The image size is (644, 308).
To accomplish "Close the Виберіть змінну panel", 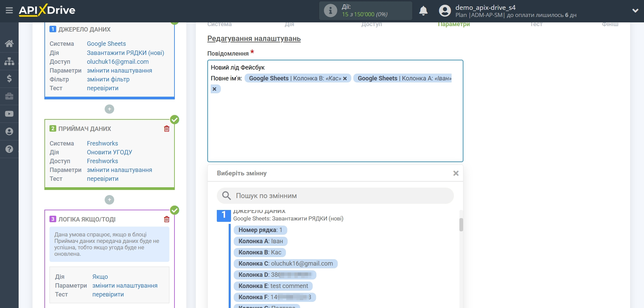I will [456, 173].
